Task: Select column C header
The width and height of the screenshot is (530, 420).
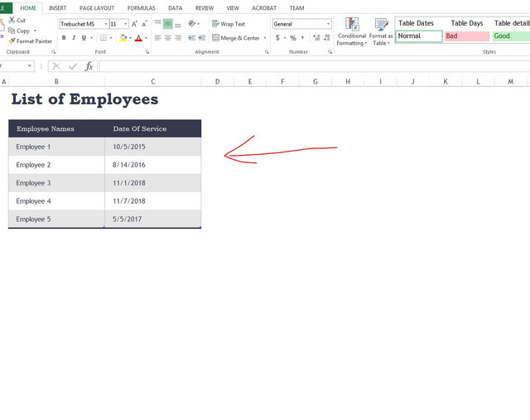Action: [153, 81]
